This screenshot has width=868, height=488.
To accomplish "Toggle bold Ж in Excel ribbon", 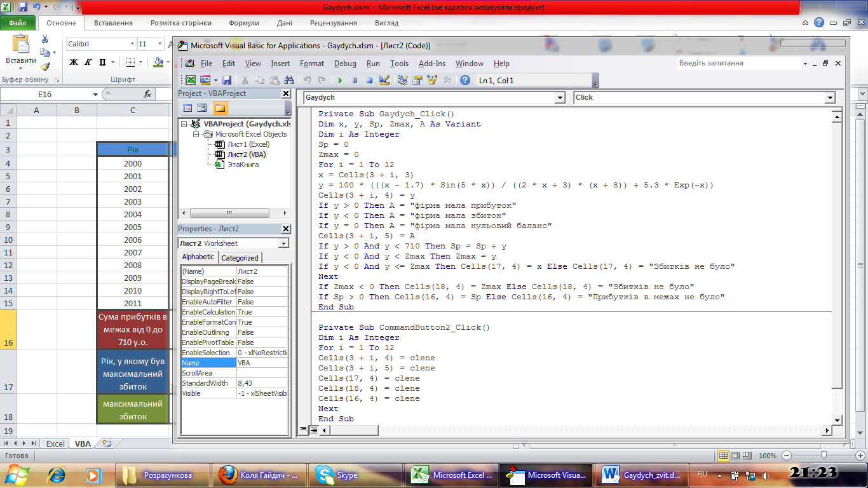I will [73, 62].
